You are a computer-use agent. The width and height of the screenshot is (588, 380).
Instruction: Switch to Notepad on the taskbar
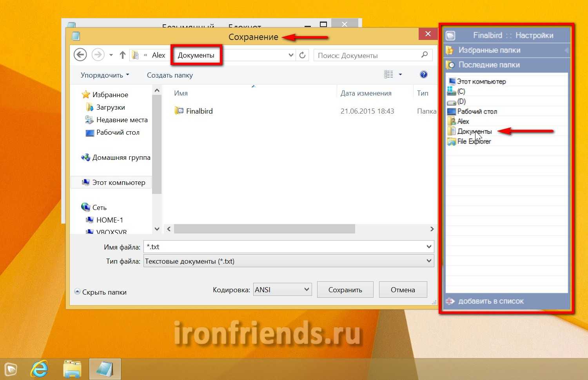coord(105,369)
